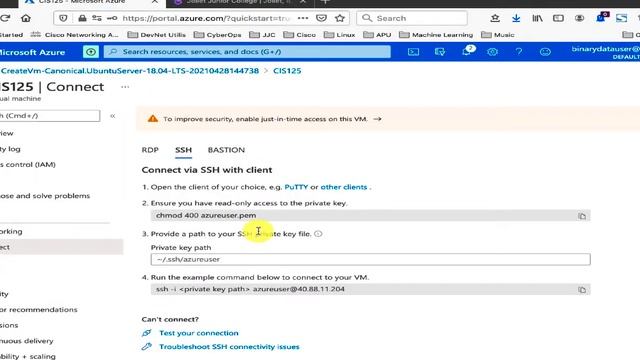640x360 pixels.
Task: Open CIS125 breadcrumb link
Action: [287, 71]
